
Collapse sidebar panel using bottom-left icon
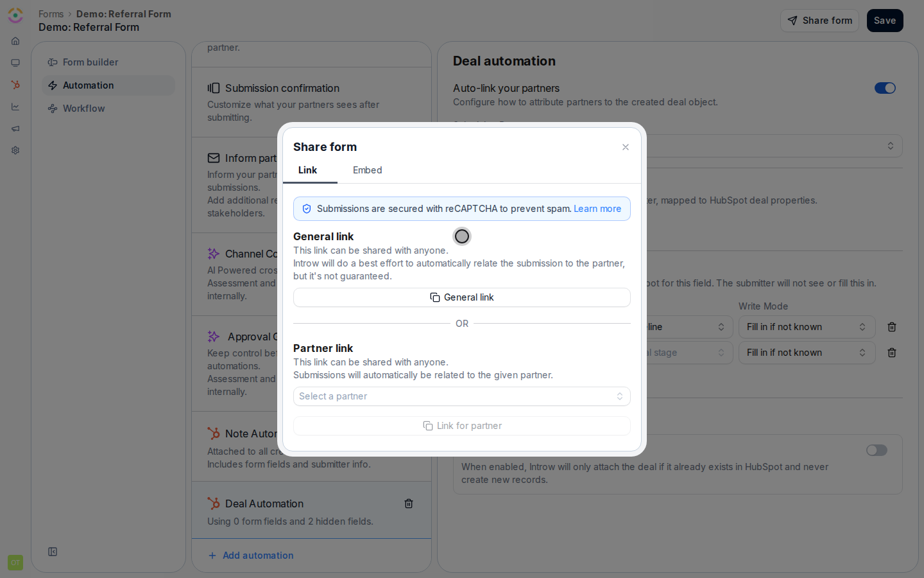(53, 552)
